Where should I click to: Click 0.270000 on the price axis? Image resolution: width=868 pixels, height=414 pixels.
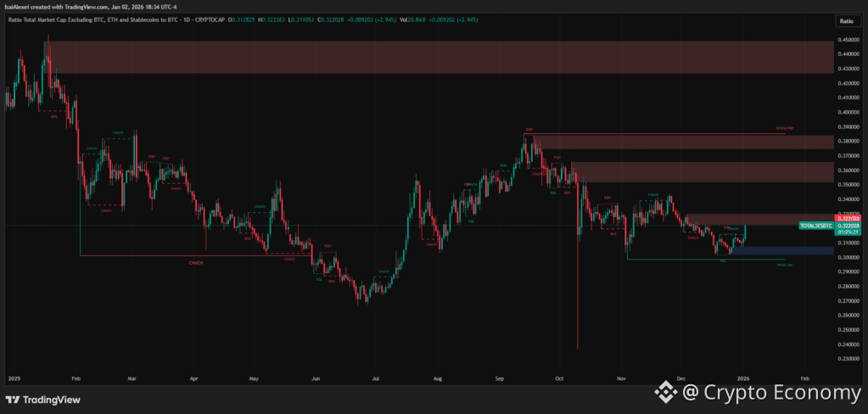pos(848,300)
